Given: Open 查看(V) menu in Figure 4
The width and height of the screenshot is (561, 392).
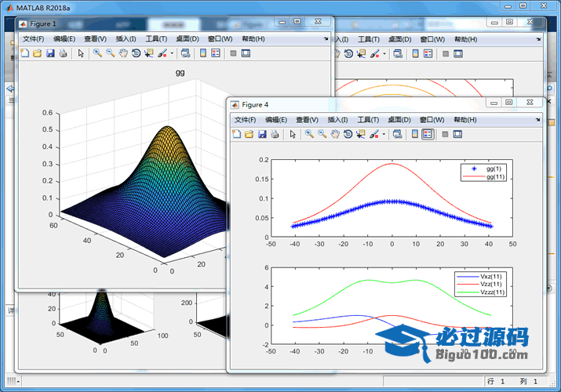Looking at the screenshot, I should click(307, 120).
